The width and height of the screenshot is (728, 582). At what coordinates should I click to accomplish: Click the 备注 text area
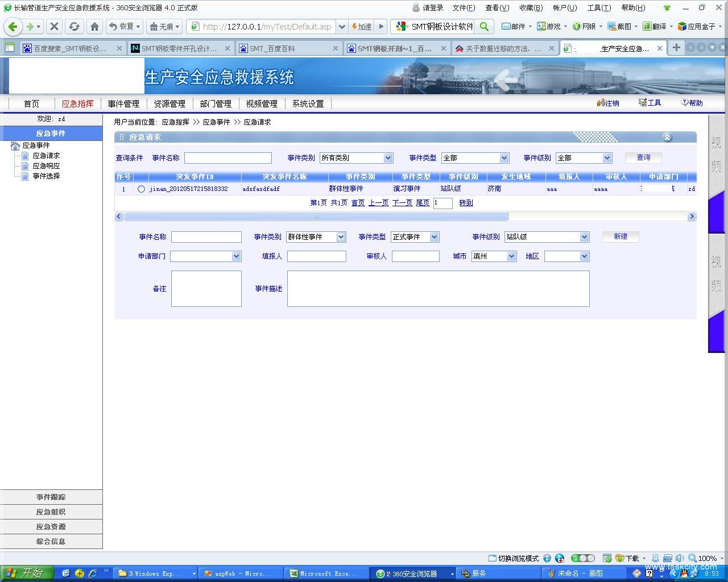coord(206,289)
